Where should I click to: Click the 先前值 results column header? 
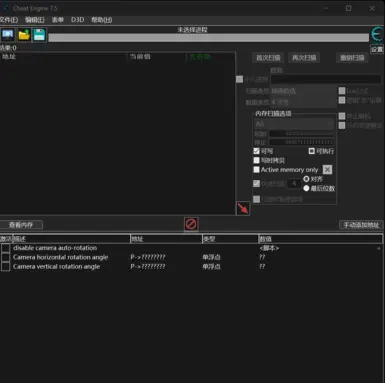point(210,56)
